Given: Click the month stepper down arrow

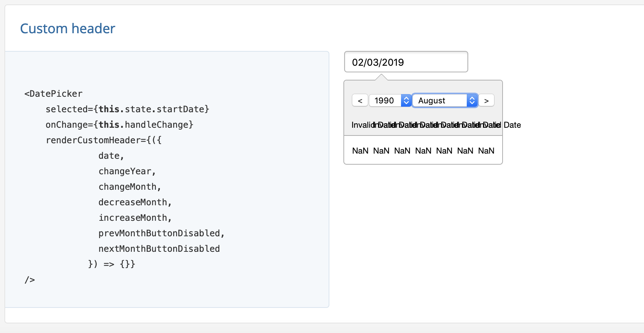Looking at the screenshot, I should (x=472, y=103).
